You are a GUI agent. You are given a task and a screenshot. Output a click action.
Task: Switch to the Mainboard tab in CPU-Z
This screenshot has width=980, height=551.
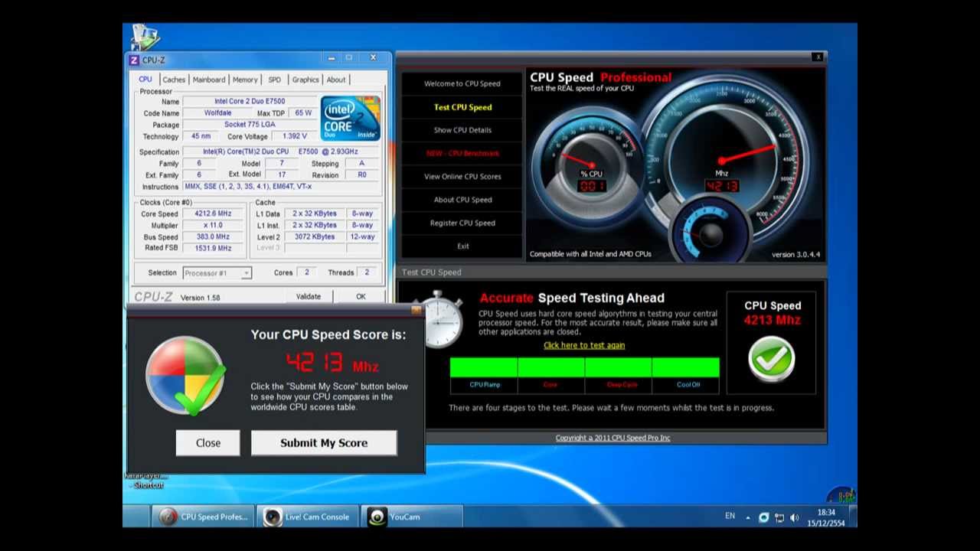click(x=209, y=80)
